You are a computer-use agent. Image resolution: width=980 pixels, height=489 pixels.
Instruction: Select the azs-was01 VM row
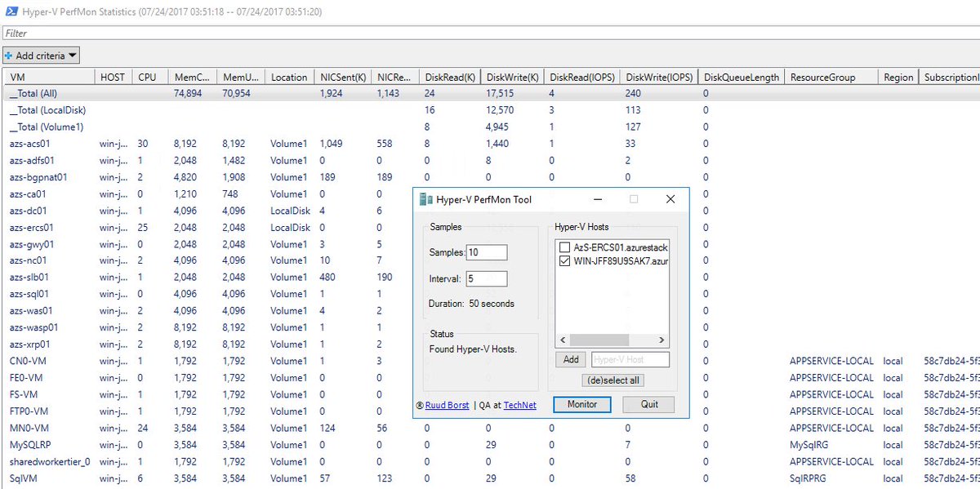(x=490, y=310)
